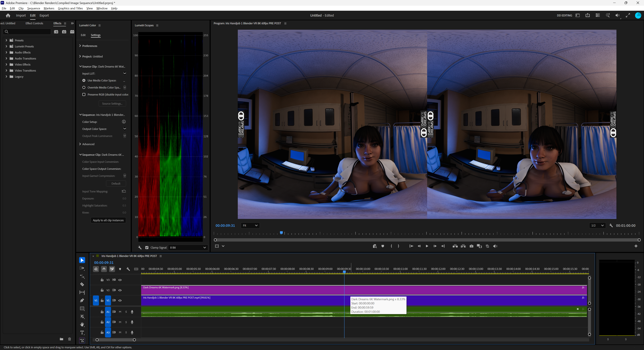Switch to Effect Controls tab
The image size is (644, 350).
(34, 23)
